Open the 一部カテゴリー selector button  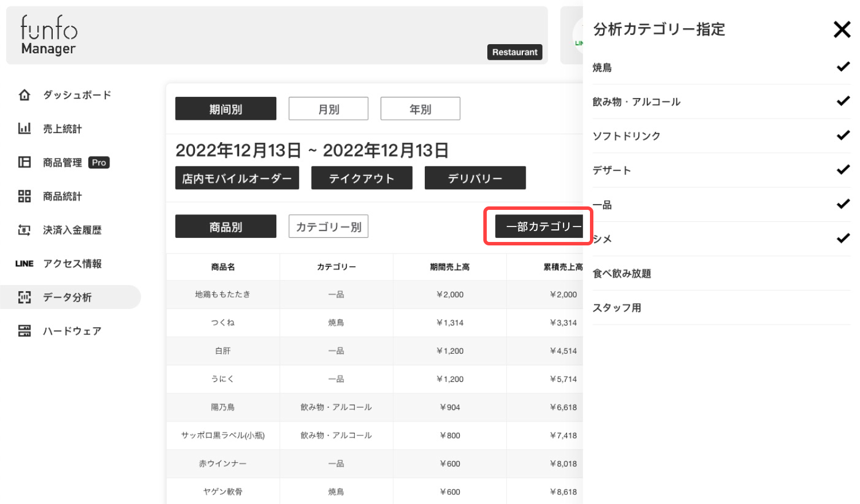coord(539,226)
